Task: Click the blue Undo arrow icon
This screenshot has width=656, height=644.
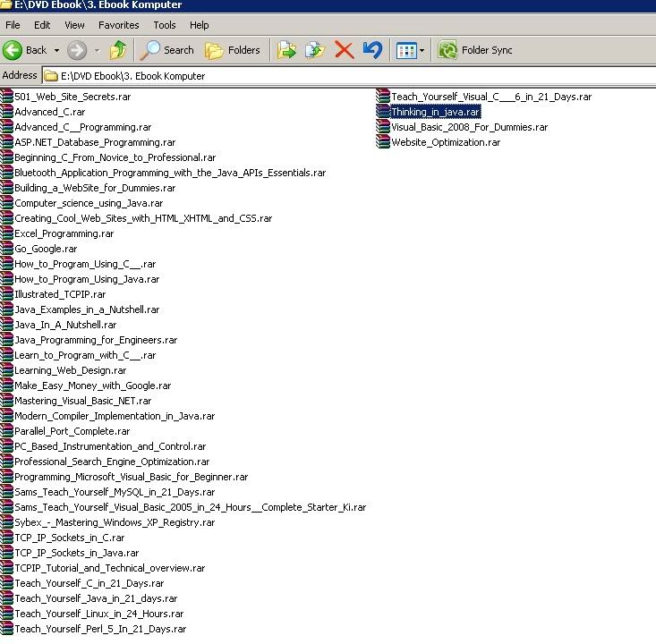Action: 372,50
